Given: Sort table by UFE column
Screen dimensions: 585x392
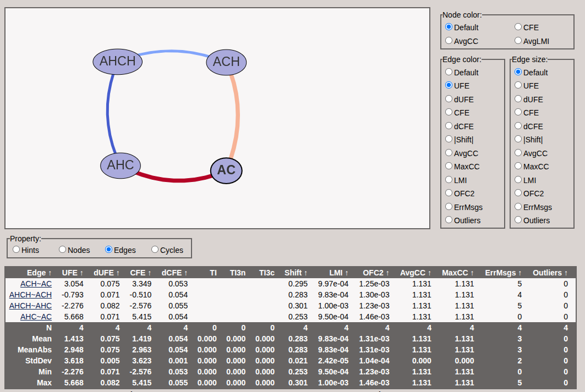Looking at the screenshot, I should (70, 272).
